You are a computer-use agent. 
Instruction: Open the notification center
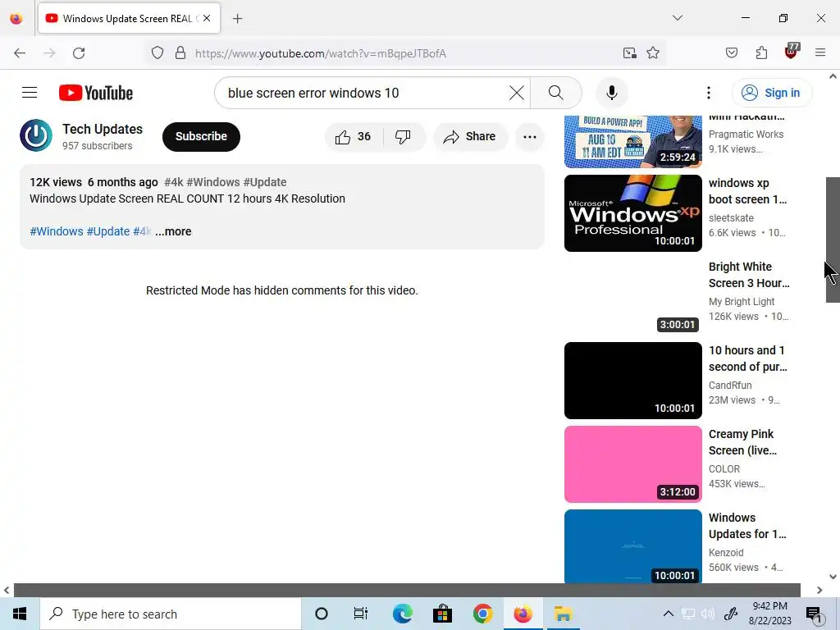point(815,614)
